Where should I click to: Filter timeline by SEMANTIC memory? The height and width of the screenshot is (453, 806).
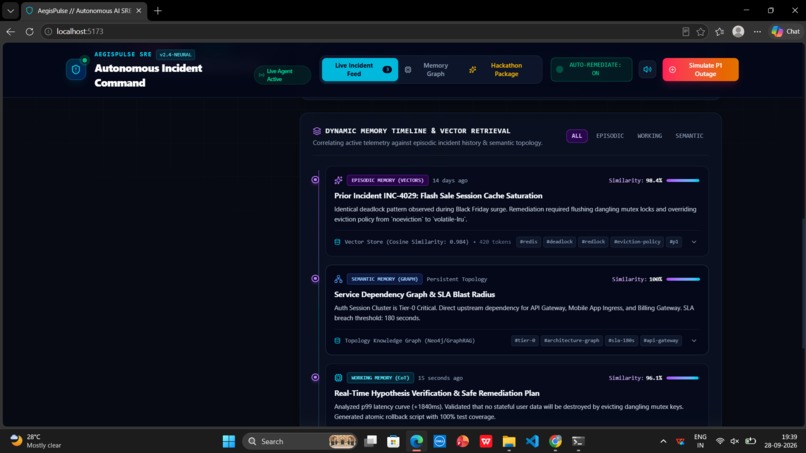click(689, 136)
